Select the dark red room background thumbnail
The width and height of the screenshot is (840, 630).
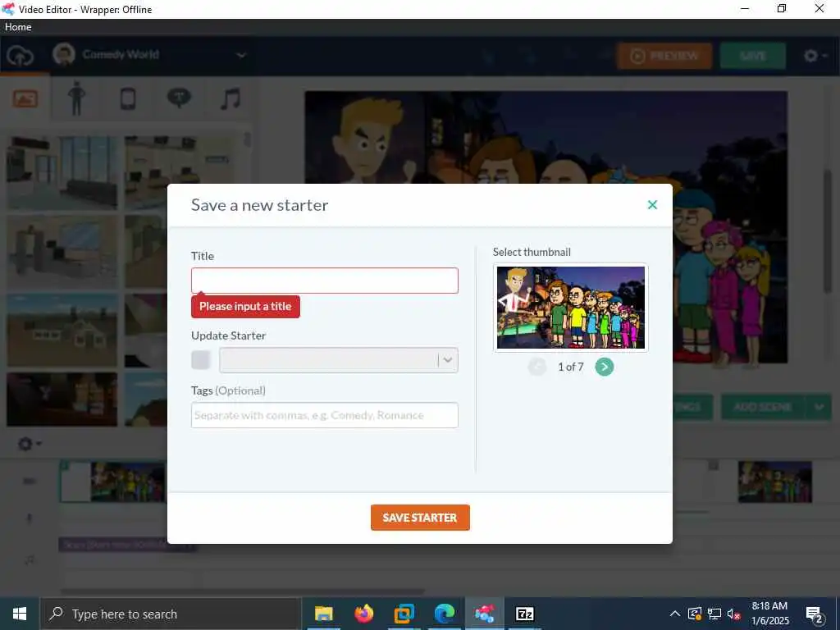(62, 399)
